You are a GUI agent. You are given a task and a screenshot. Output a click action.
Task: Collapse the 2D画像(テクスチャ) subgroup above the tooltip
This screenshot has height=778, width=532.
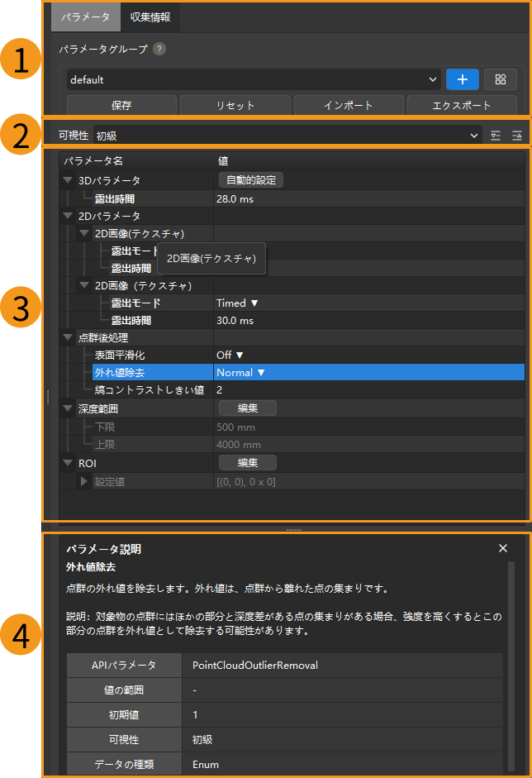tap(84, 233)
